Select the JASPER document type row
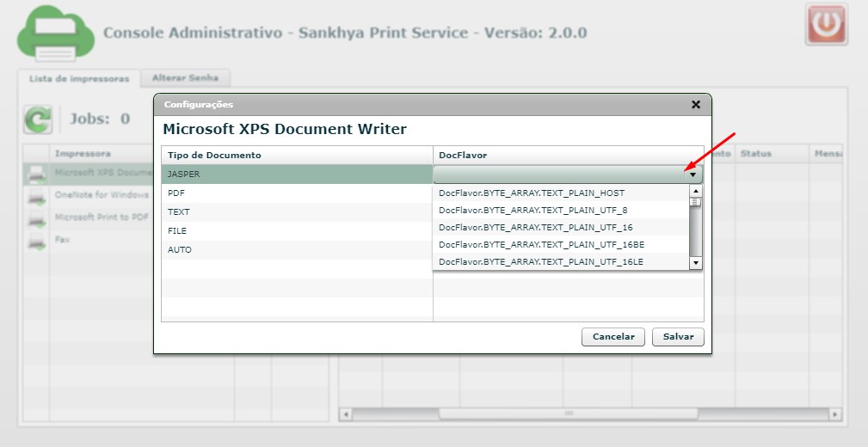The height and width of the screenshot is (447, 868). [x=298, y=175]
